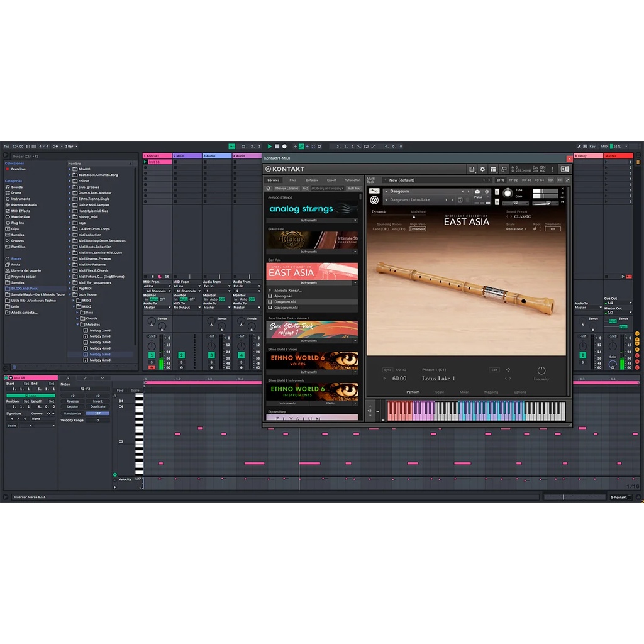Switch to Kontakt Automation tab
This screenshot has width=644, height=644.
[x=352, y=180]
